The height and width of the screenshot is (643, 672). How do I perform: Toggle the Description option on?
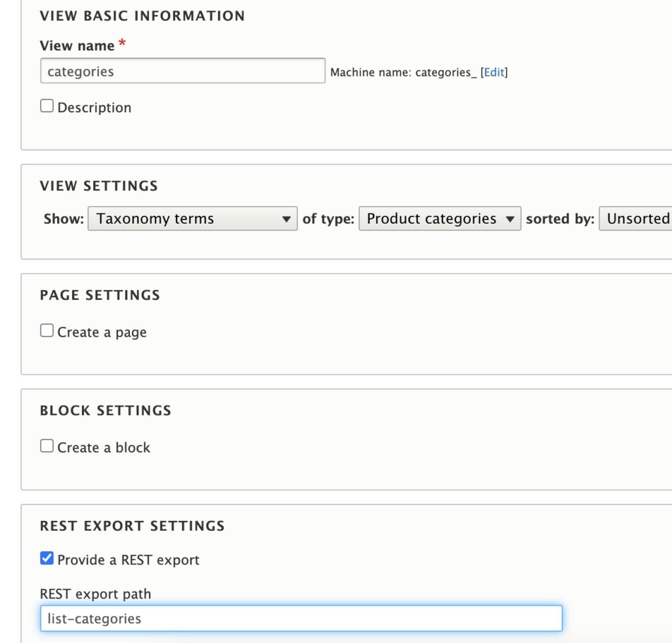(47, 104)
